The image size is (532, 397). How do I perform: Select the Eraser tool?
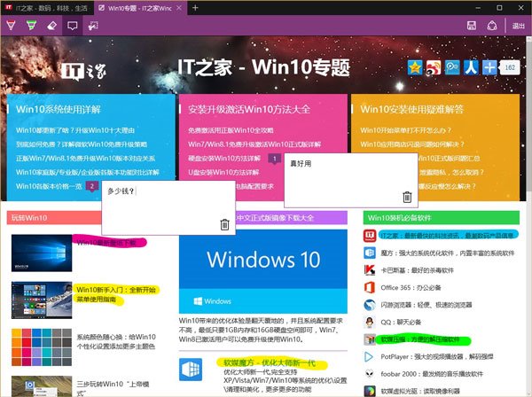pos(51,26)
